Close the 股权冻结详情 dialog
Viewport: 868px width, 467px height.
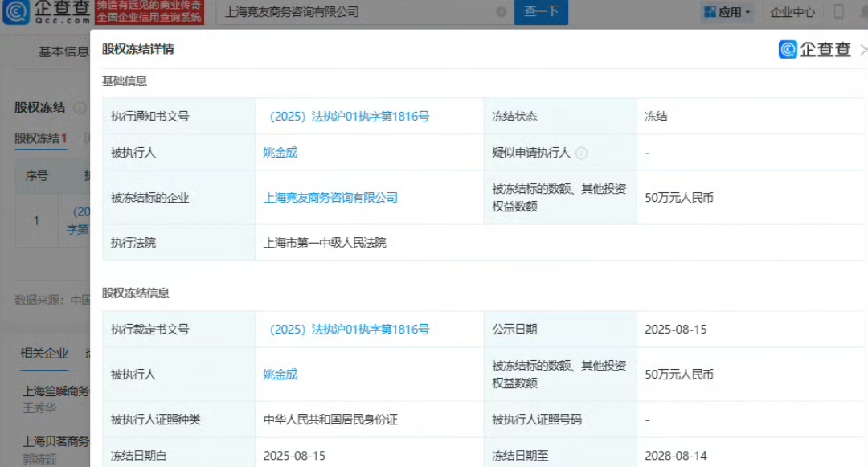point(863,50)
